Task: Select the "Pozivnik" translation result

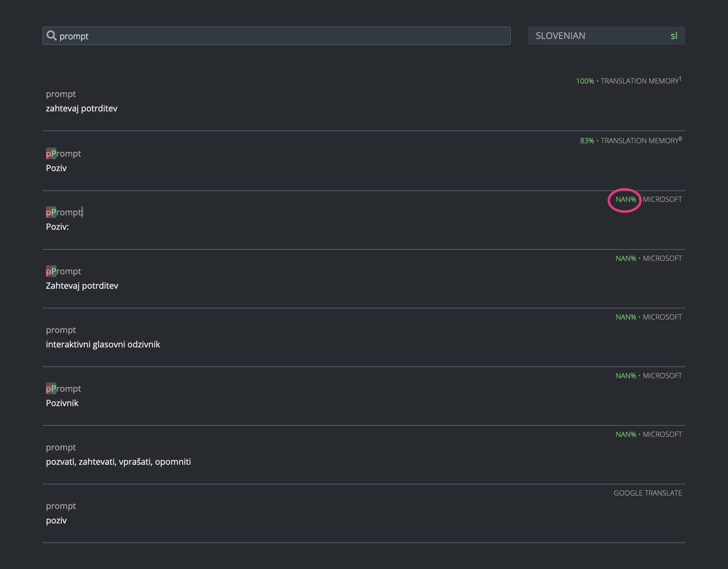Action: [x=62, y=403]
